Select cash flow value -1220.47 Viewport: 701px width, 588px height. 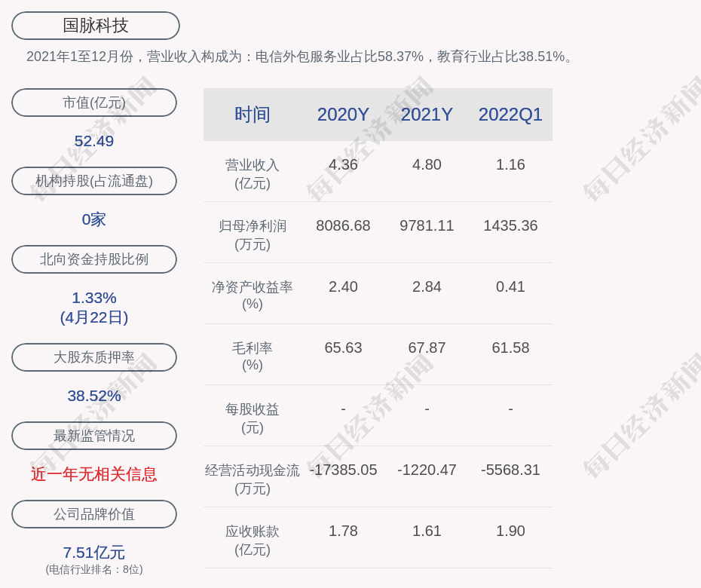click(427, 470)
